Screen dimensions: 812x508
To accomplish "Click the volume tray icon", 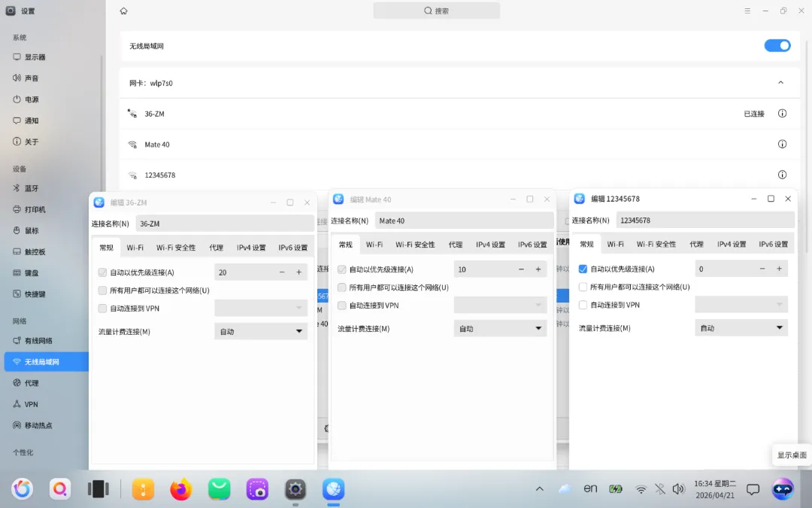I will [678, 489].
